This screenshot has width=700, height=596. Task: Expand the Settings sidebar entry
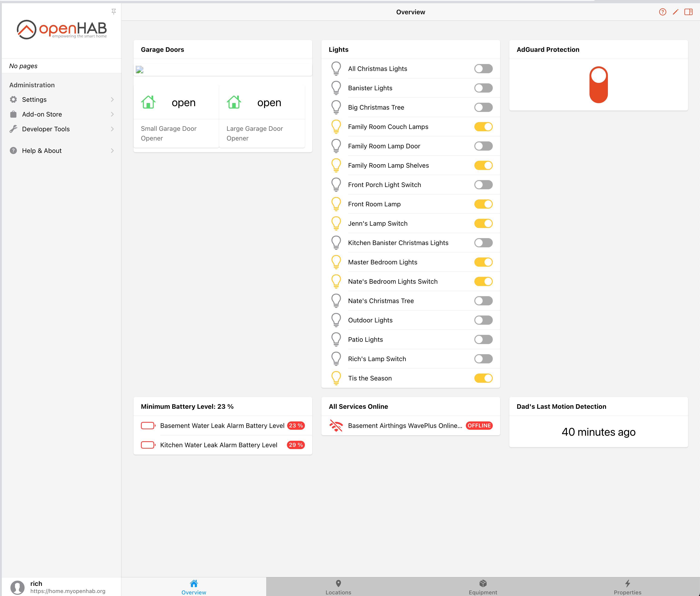pos(112,99)
